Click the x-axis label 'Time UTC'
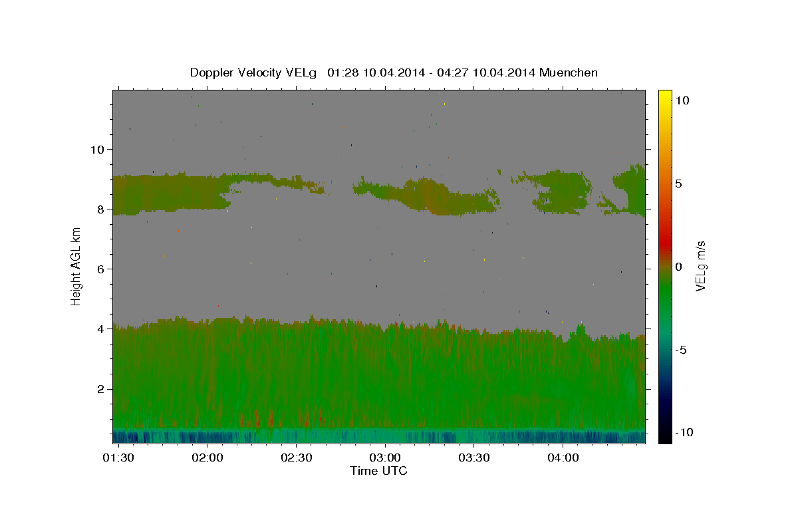Viewport: 798px width, 532px height. click(x=378, y=471)
